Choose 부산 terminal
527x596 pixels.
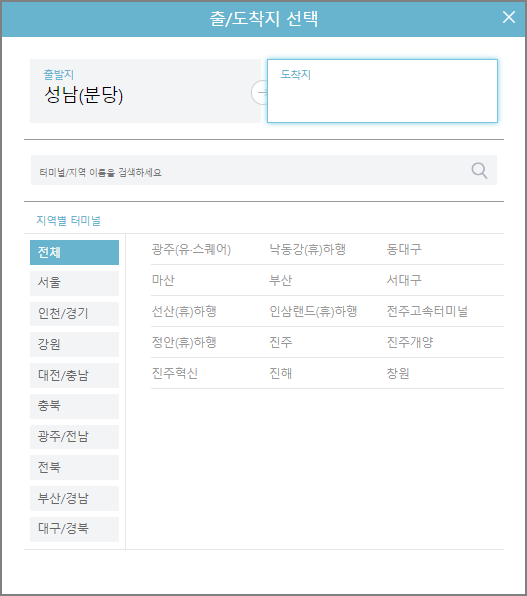click(281, 281)
